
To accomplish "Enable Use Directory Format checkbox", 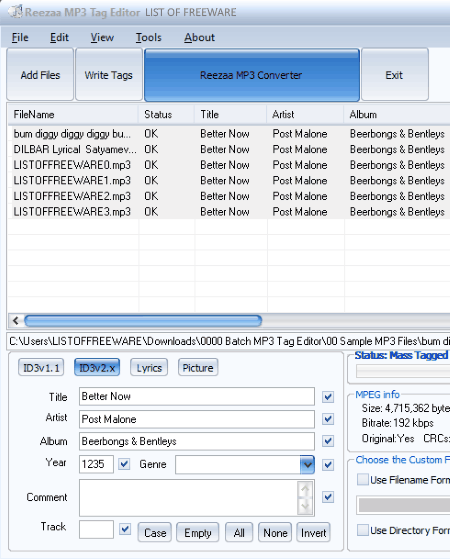I will 363,530.
